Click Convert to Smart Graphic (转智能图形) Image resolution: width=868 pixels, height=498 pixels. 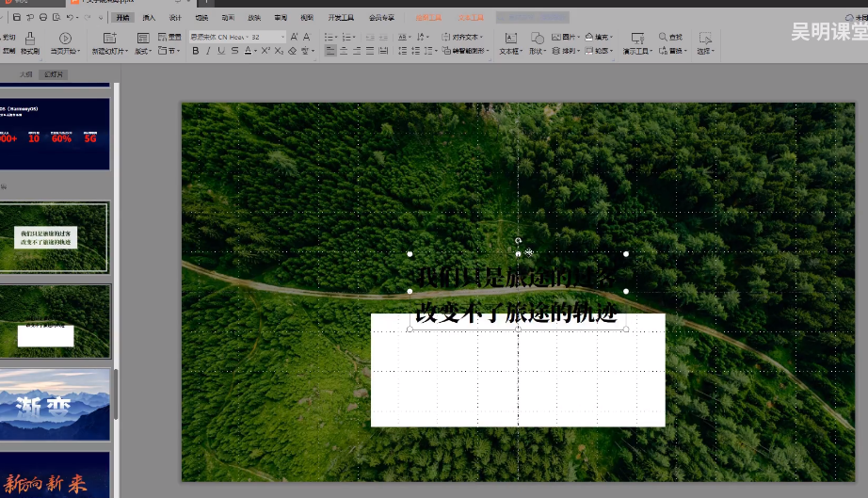(x=465, y=51)
